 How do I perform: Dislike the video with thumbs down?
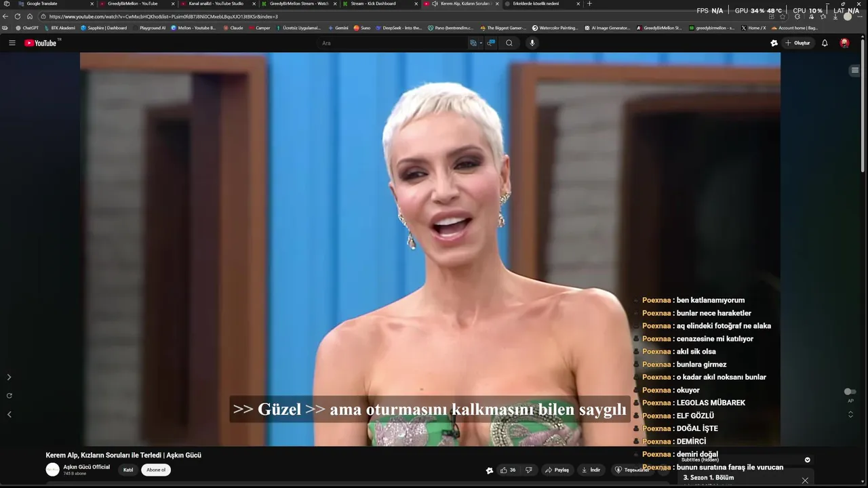point(529,470)
